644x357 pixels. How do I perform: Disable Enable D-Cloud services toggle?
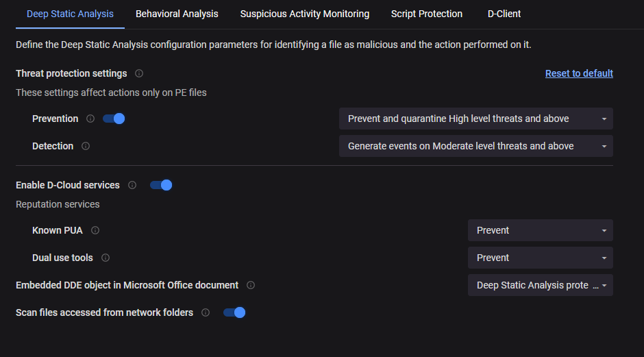click(x=161, y=185)
